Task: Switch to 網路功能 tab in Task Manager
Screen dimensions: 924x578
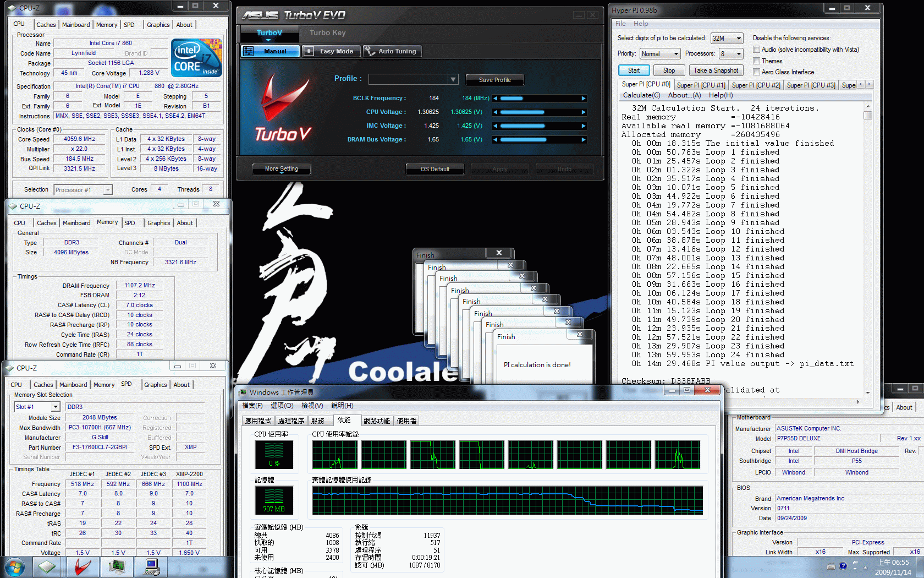Action: click(377, 421)
